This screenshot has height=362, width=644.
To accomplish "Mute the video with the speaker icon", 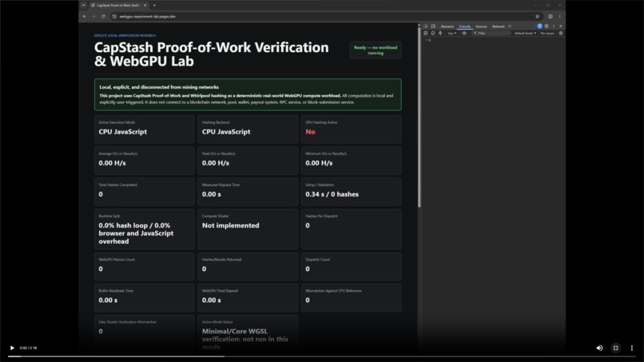I will 599,348.
